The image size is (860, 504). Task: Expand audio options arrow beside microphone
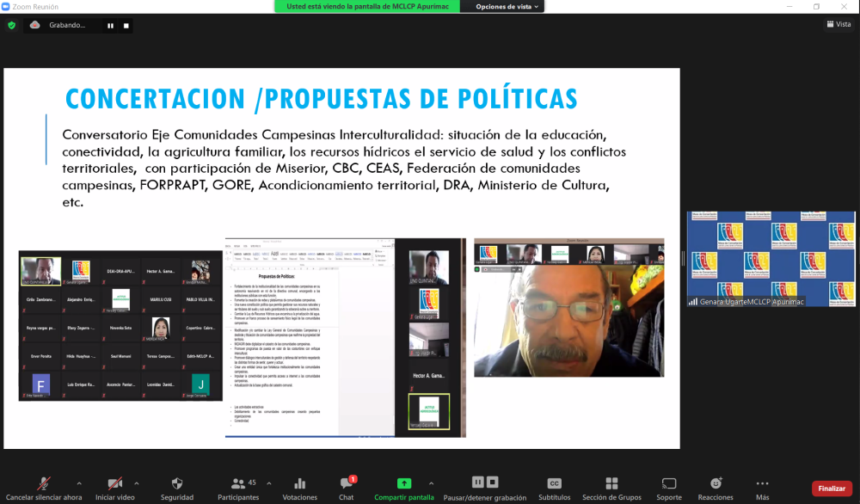pyautogui.click(x=64, y=482)
